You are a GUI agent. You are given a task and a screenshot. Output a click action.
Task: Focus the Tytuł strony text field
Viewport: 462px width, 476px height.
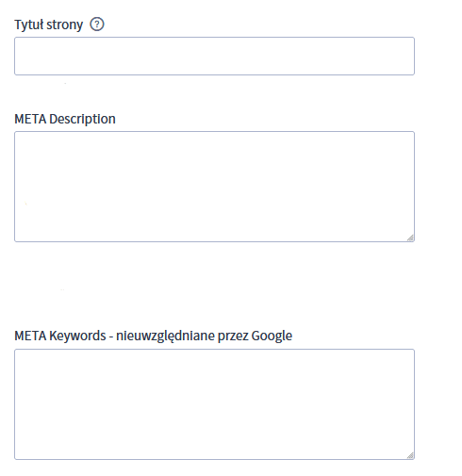pyautogui.click(x=214, y=56)
